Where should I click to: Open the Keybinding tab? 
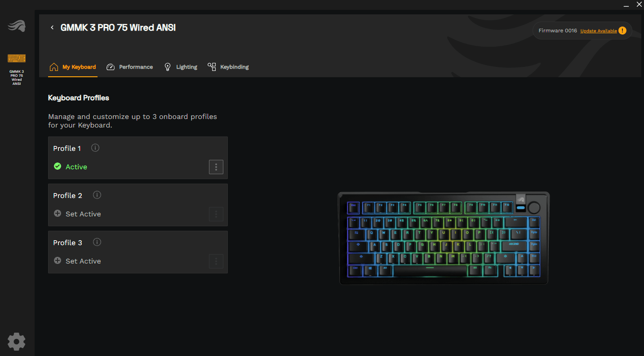point(228,67)
